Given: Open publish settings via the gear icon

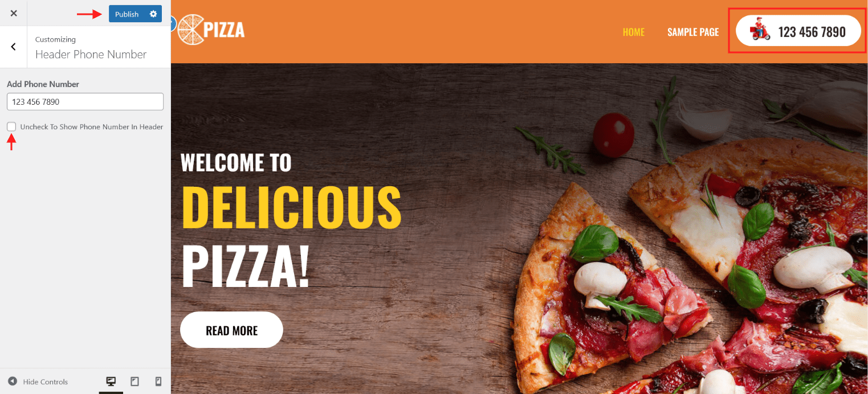Looking at the screenshot, I should 153,14.
